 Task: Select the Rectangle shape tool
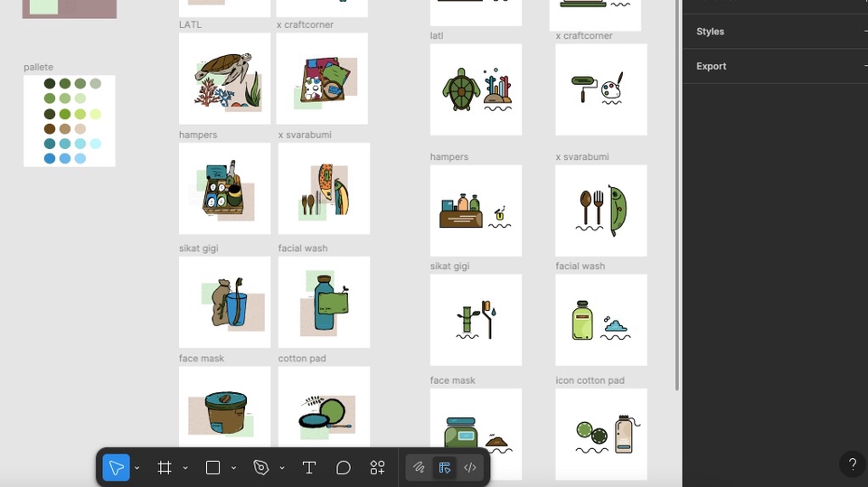(x=212, y=467)
